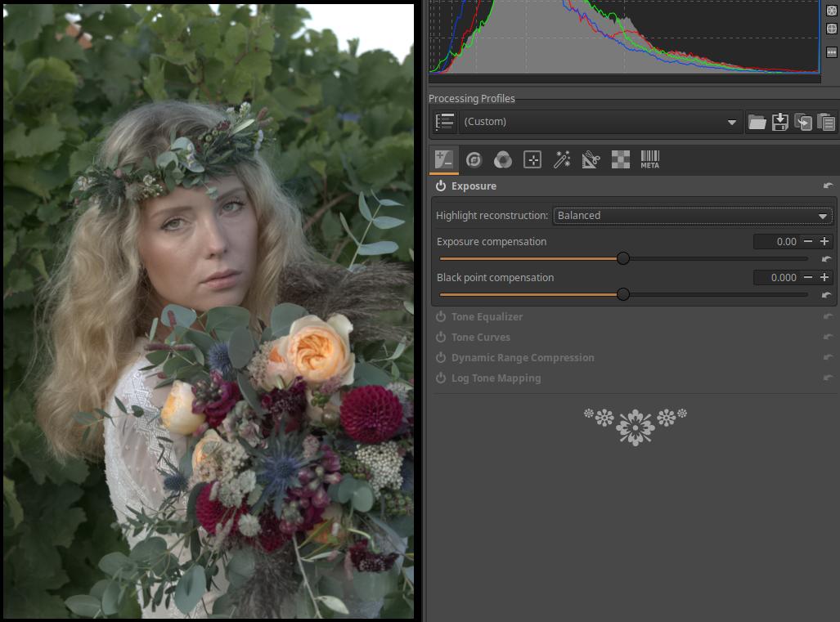
Task: Click the Black point compensation slider handle
Action: (x=623, y=294)
